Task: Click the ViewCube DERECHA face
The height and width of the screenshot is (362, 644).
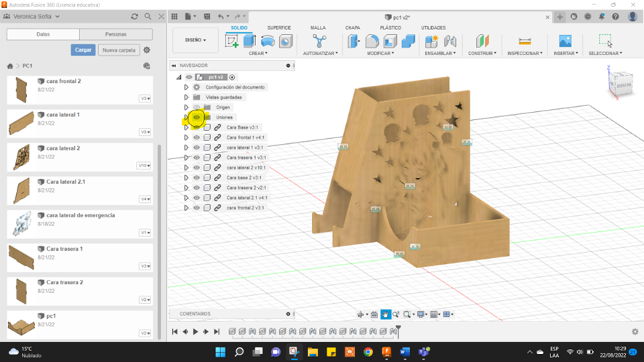Action: point(623,86)
